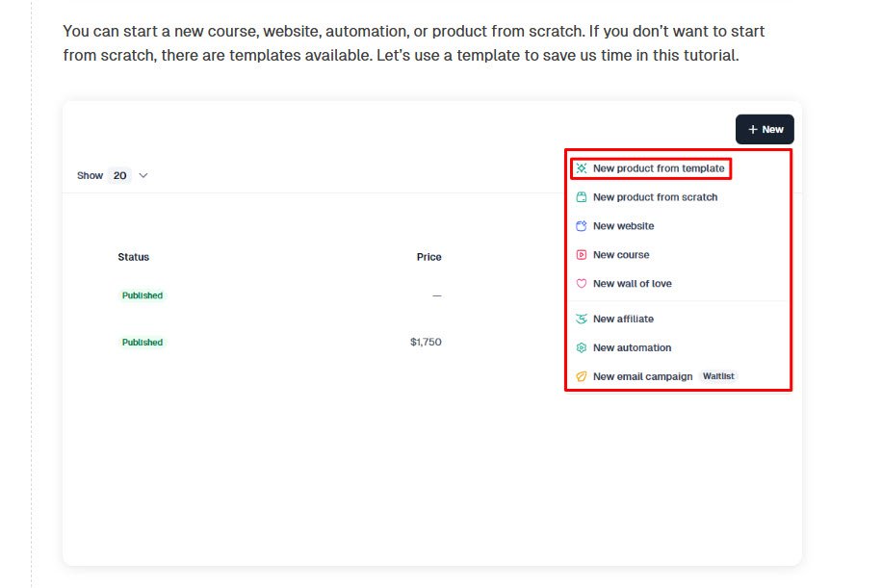Click the calendar icon beside New product from scratch

tap(580, 197)
